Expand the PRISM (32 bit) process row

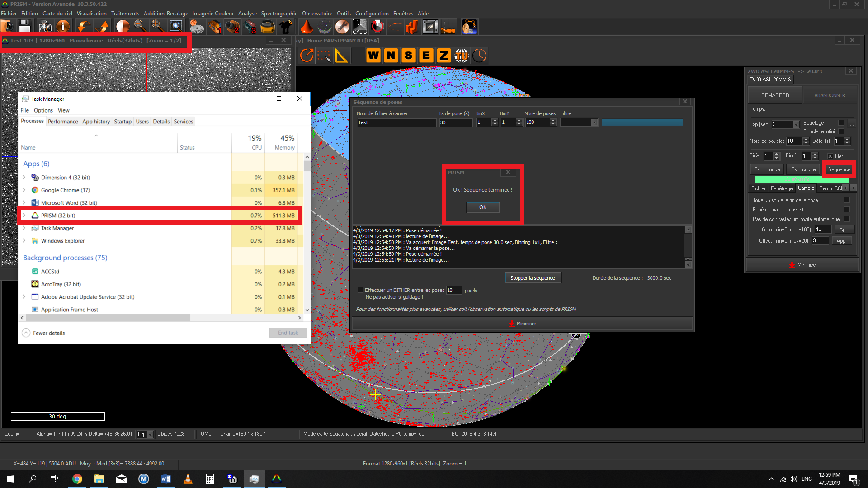[x=24, y=216]
